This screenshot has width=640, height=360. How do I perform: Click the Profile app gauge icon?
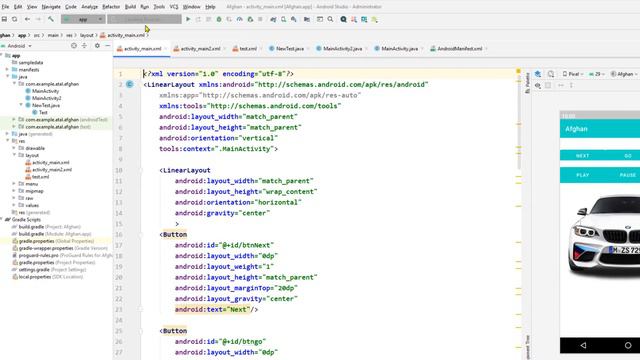(x=240, y=19)
